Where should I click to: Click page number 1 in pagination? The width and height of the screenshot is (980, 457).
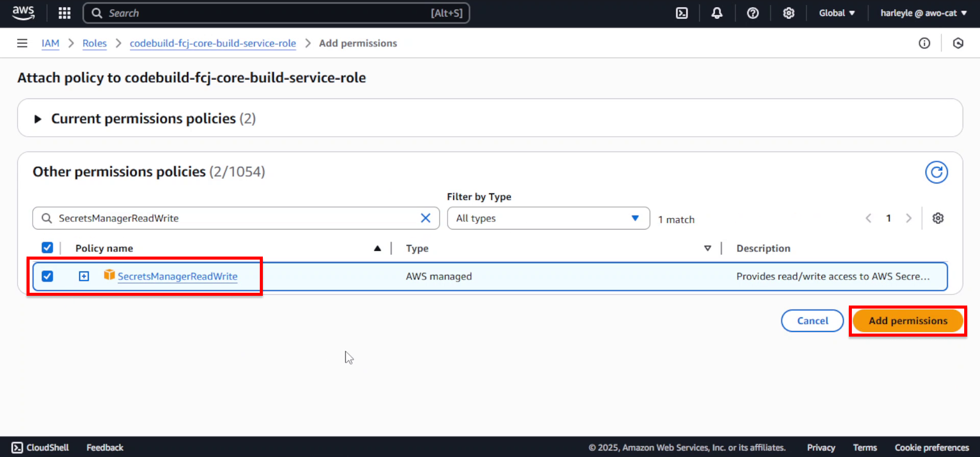coord(889,218)
